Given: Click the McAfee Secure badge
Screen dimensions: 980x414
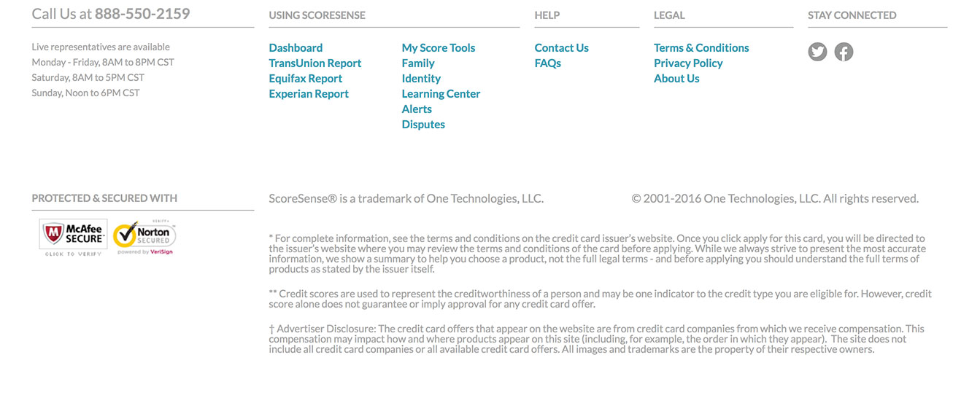Looking at the screenshot, I should [x=74, y=235].
